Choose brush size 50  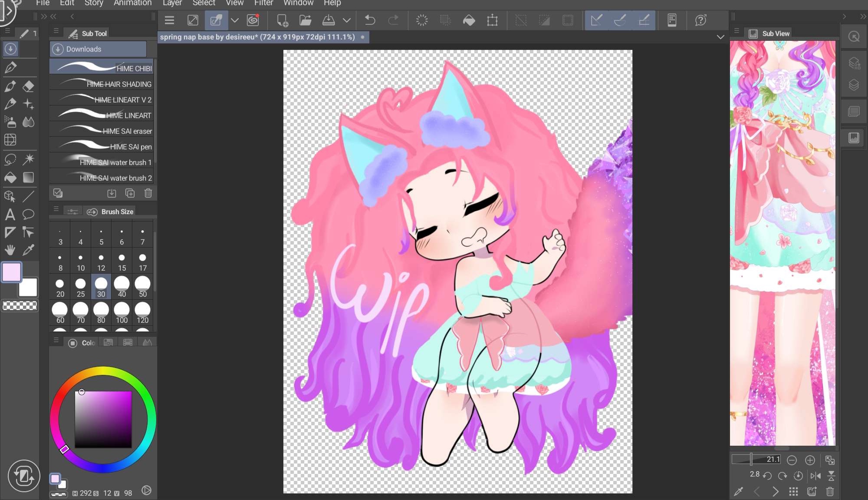pyautogui.click(x=143, y=287)
